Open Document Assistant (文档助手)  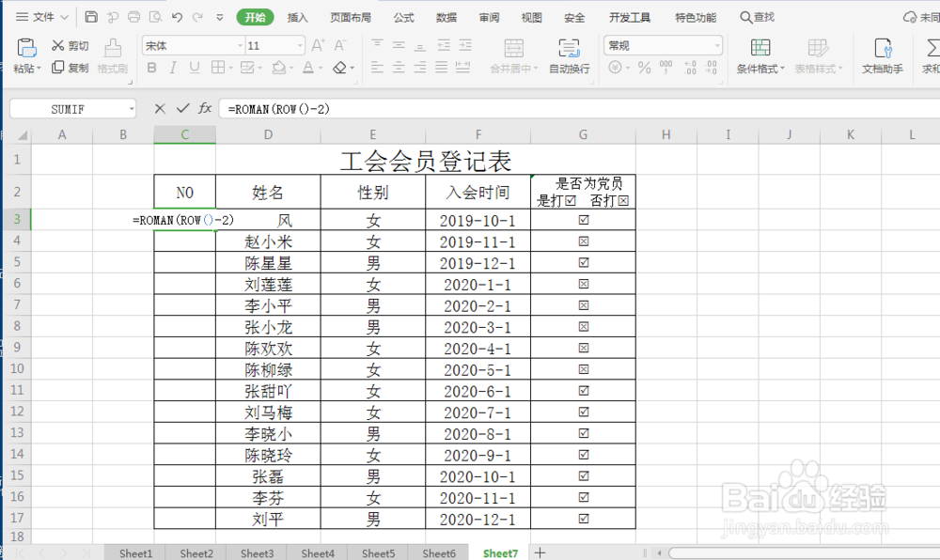click(883, 55)
